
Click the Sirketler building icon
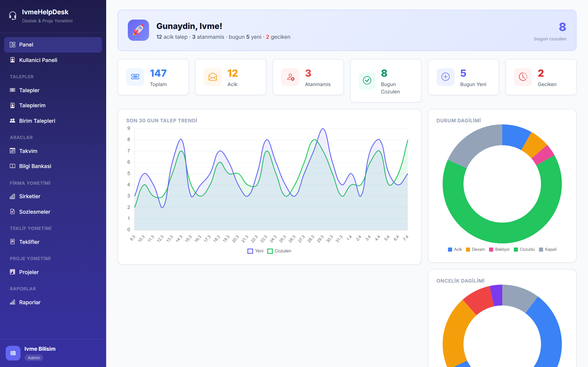pyautogui.click(x=12, y=196)
